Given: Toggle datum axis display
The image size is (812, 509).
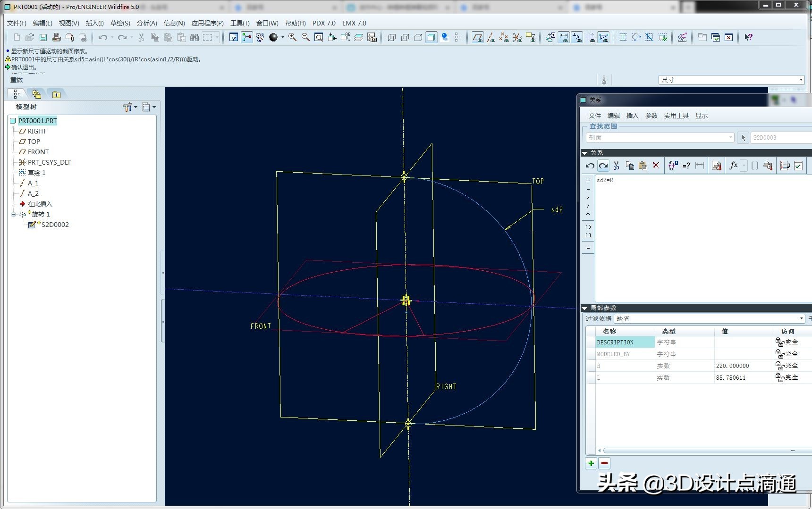Looking at the screenshot, I should click(x=491, y=38).
